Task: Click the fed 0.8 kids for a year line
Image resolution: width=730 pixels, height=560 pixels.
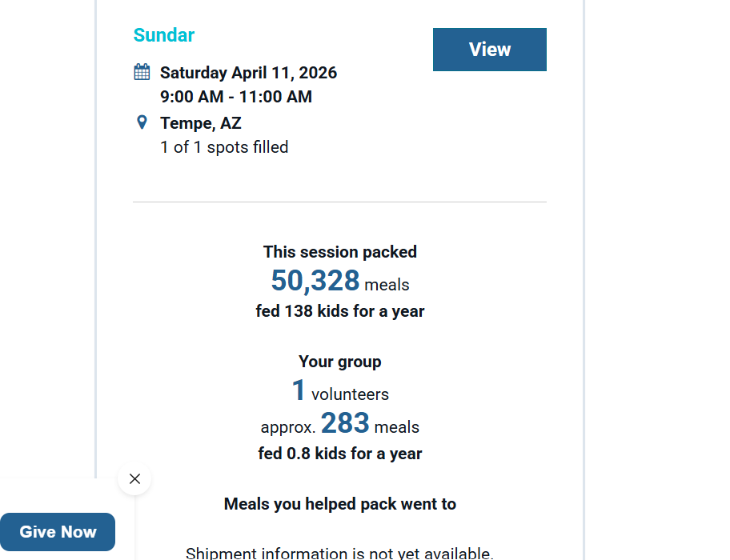Action: coord(340,454)
